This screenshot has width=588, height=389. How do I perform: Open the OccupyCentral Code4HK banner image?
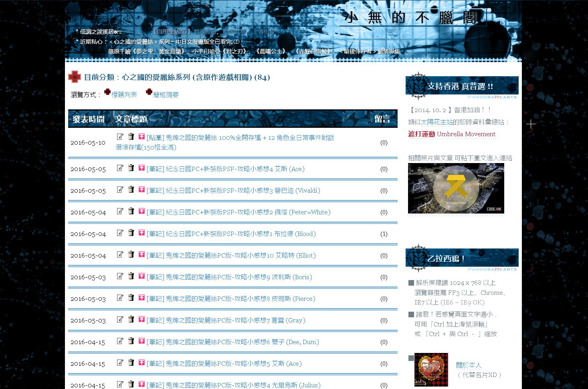(x=456, y=188)
